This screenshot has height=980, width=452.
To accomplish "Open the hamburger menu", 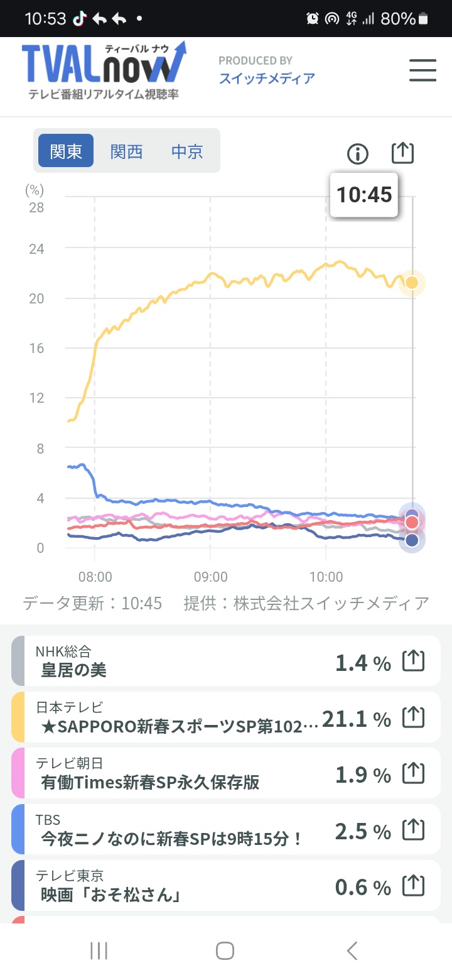I will point(422,70).
